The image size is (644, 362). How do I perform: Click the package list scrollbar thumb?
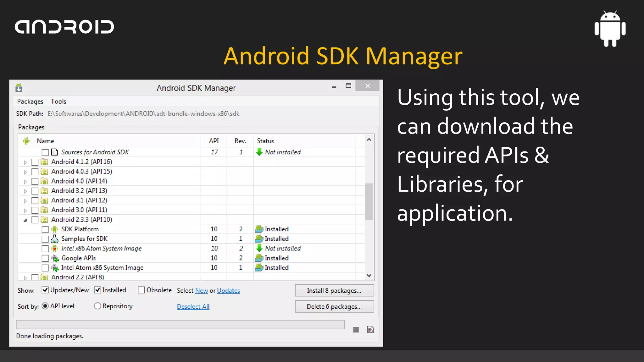[369, 201]
